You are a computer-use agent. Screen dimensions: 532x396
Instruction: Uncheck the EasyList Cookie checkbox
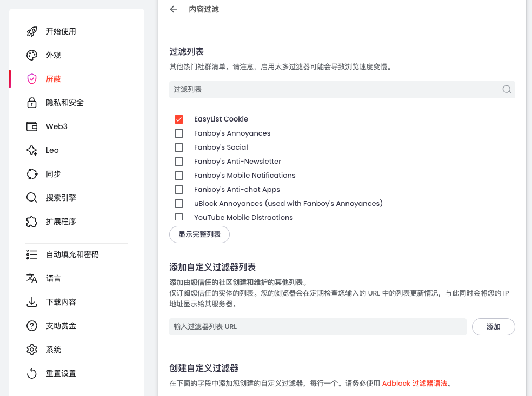pos(179,119)
